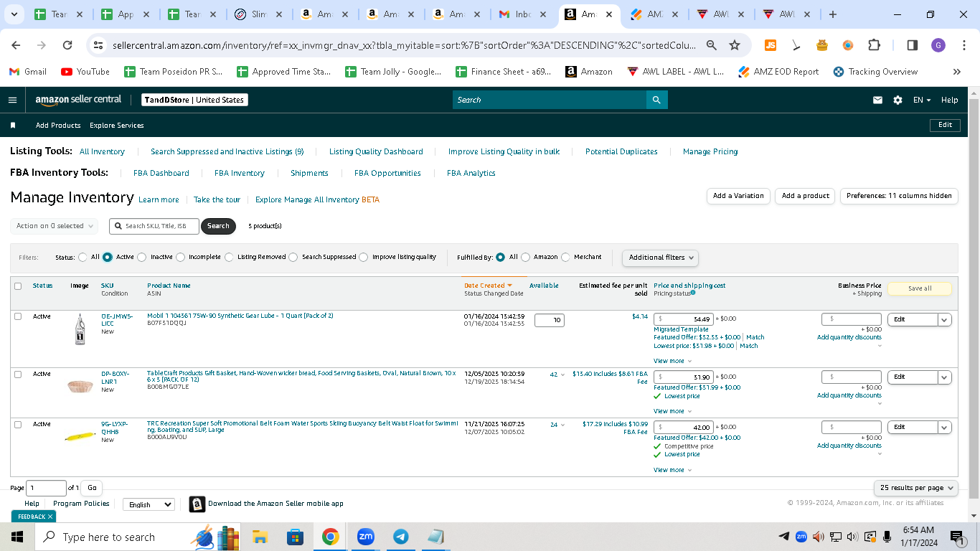
Task: Open the browser zoom magnifier icon
Action: coord(712,45)
